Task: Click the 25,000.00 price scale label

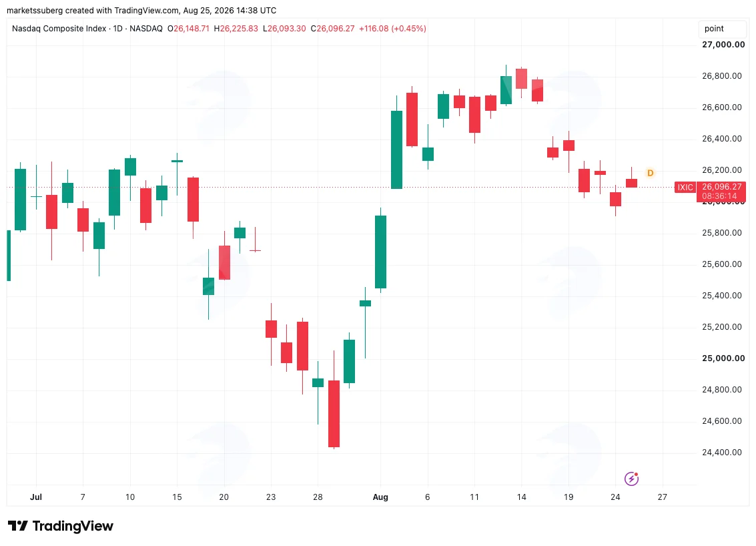Action: (x=723, y=358)
